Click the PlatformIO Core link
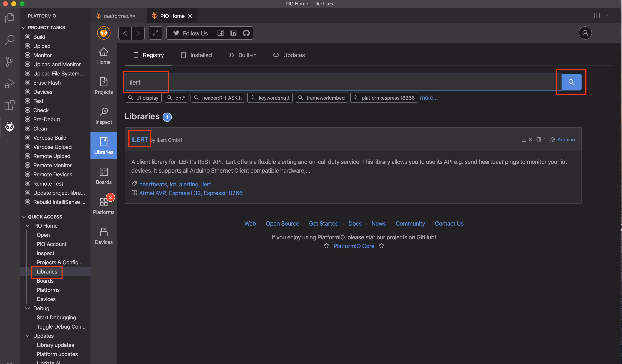 coord(354,246)
